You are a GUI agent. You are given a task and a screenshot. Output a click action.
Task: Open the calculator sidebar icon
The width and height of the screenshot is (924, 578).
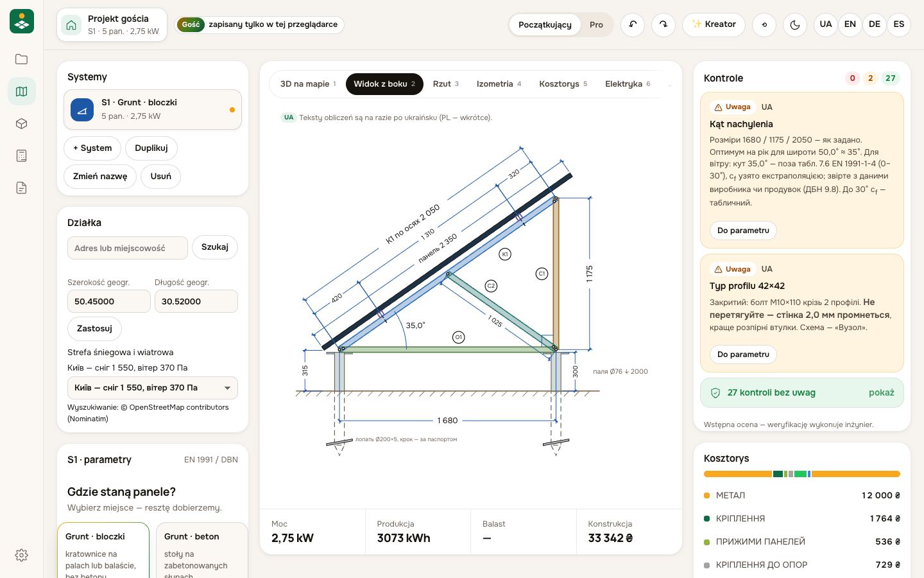pyautogui.click(x=21, y=155)
